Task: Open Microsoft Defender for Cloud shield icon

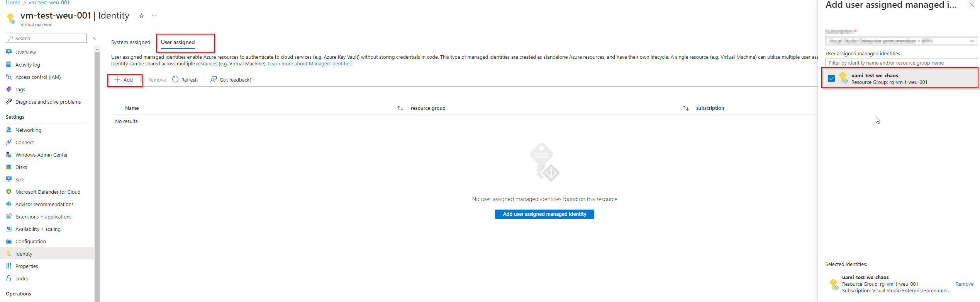Action: (x=9, y=191)
